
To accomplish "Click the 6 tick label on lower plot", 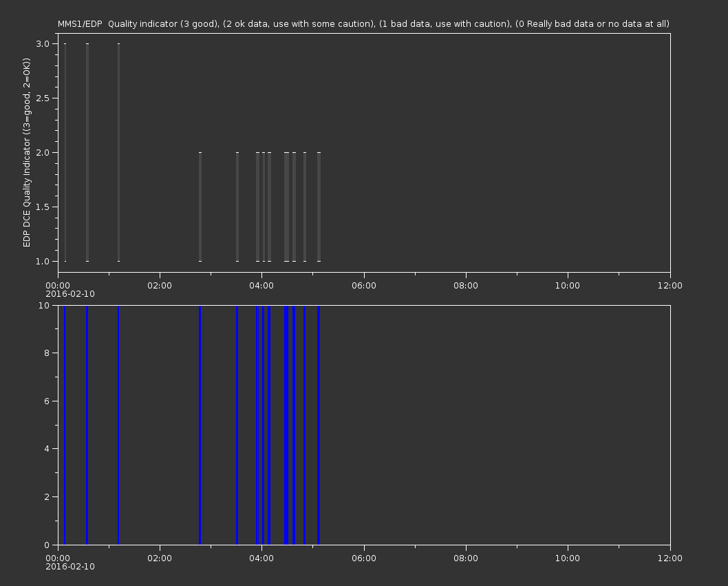I will point(47,401).
